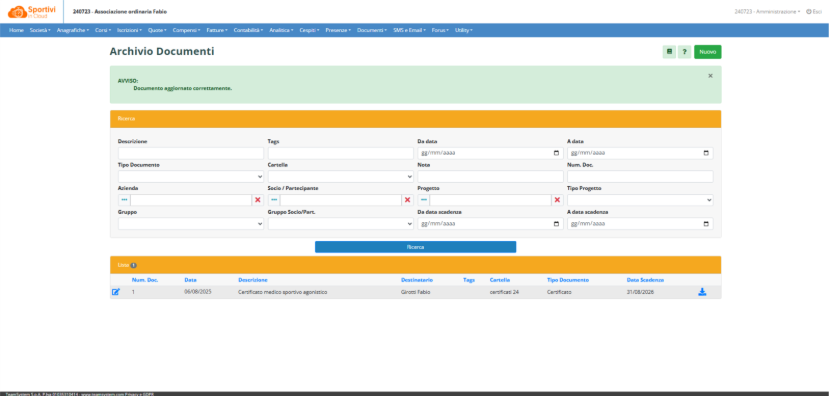Focus the Nota search field
This screenshot has height=396, width=832.
coord(490,177)
